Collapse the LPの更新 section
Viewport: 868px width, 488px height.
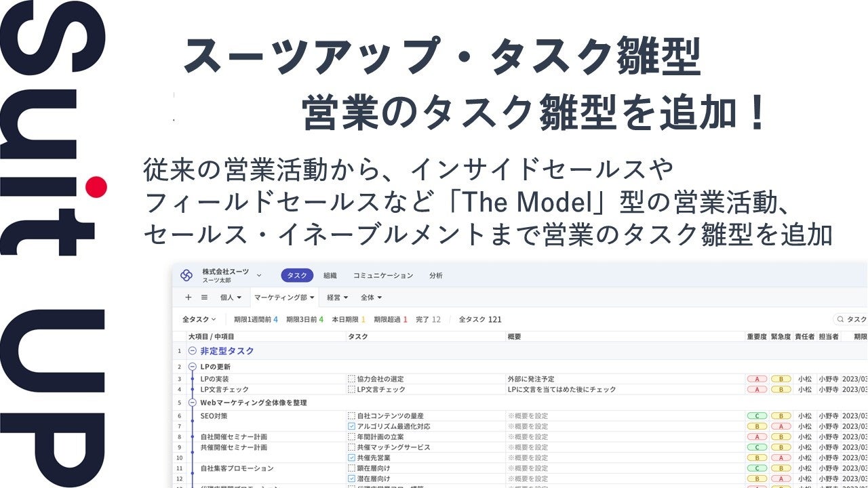(x=193, y=367)
